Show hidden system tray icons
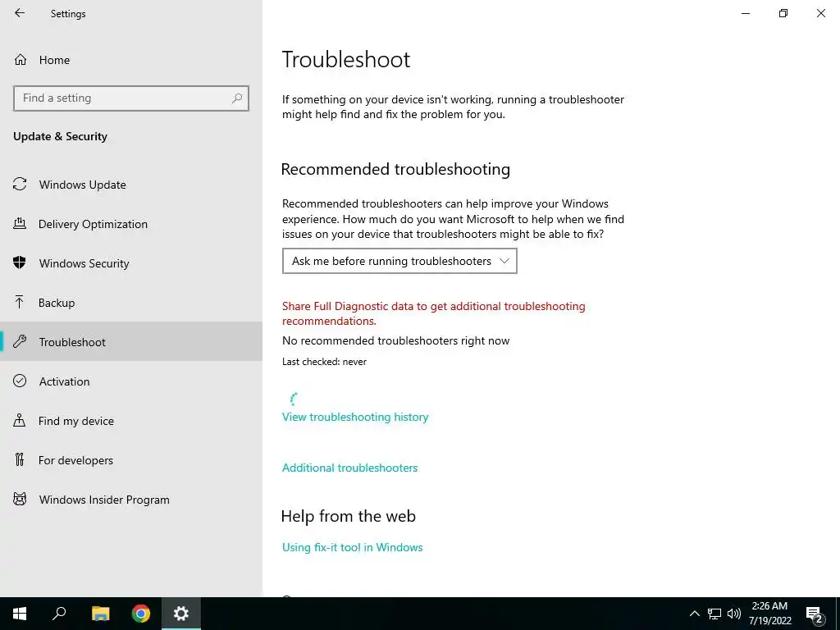The image size is (840, 630). pos(694,614)
